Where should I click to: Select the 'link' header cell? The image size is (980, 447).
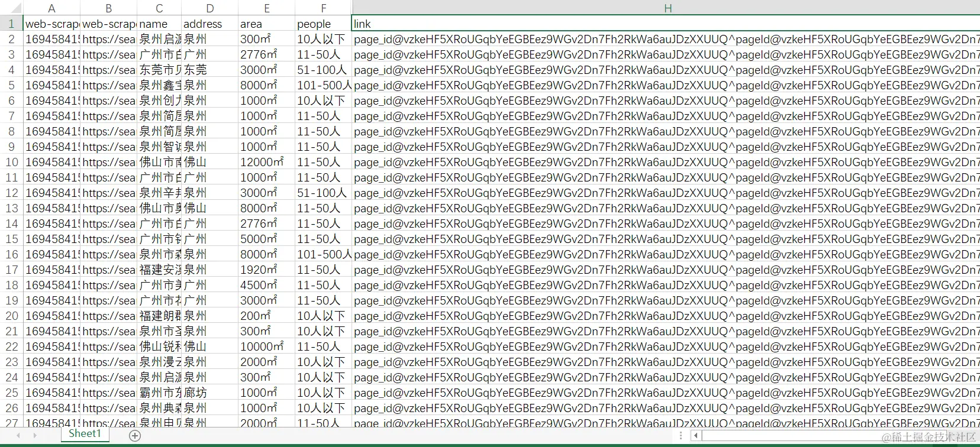[666, 24]
